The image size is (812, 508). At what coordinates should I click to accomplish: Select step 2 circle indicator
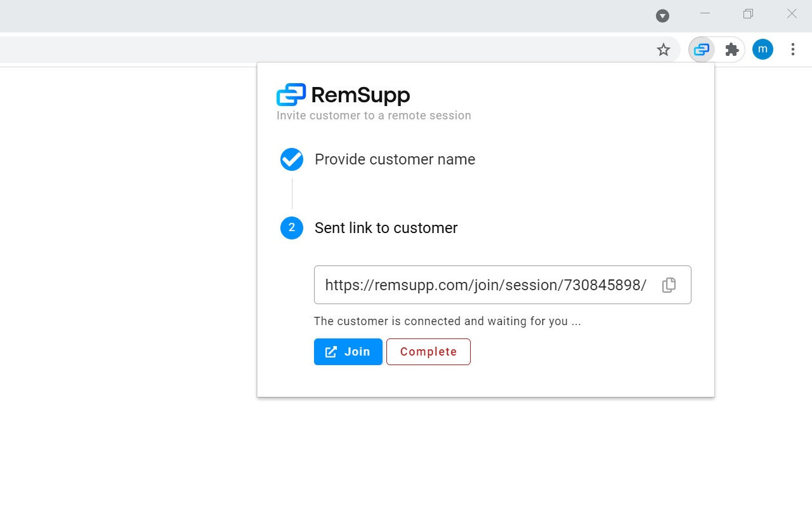(x=292, y=228)
